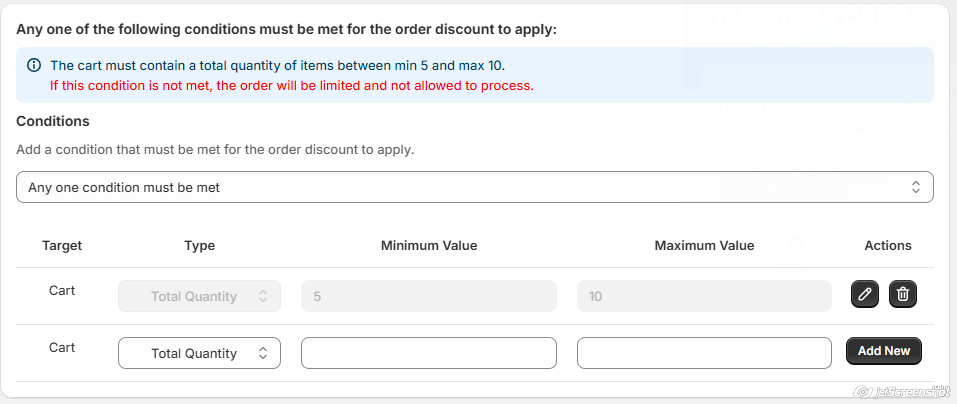
Task: Click the red order-limited warning text
Action: [x=292, y=85]
